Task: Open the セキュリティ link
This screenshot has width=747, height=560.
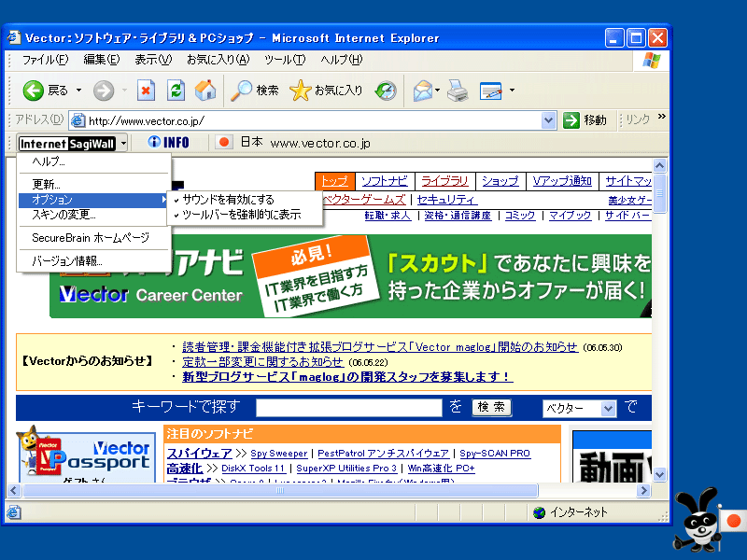Action: pos(446,200)
